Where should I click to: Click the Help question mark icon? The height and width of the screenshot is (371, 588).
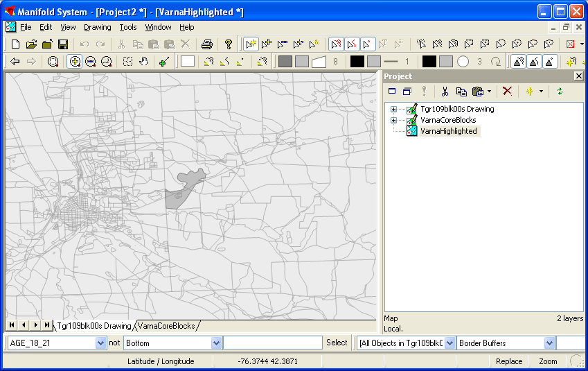228,44
